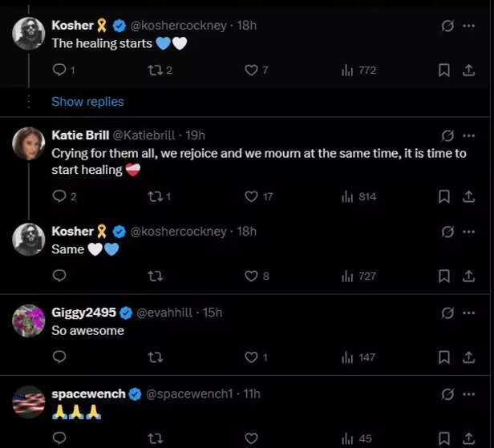The height and width of the screenshot is (448, 494).
Task: Reply to Katie Brill's tweet
Action: pos(59,196)
